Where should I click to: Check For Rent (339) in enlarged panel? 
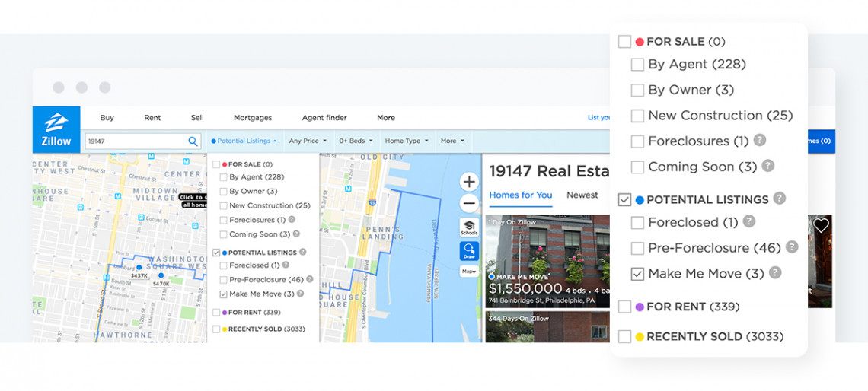(x=624, y=307)
